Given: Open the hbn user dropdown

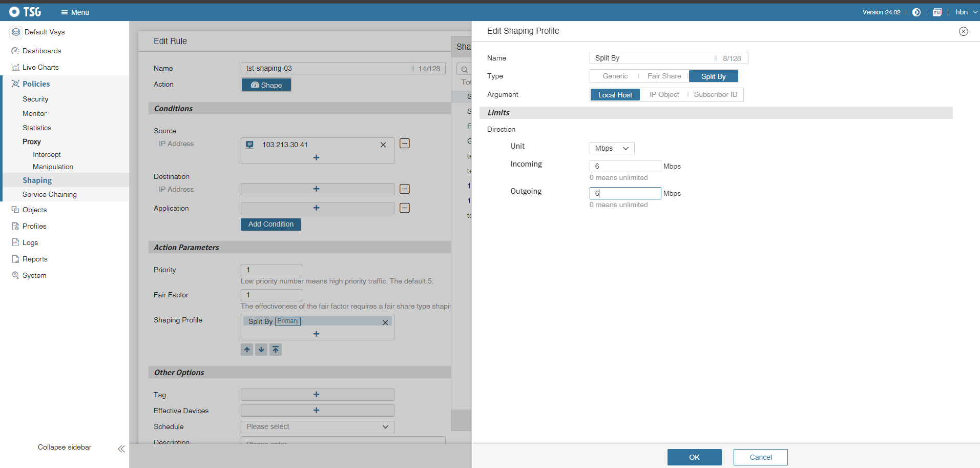Looking at the screenshot, I should point(965,12).
